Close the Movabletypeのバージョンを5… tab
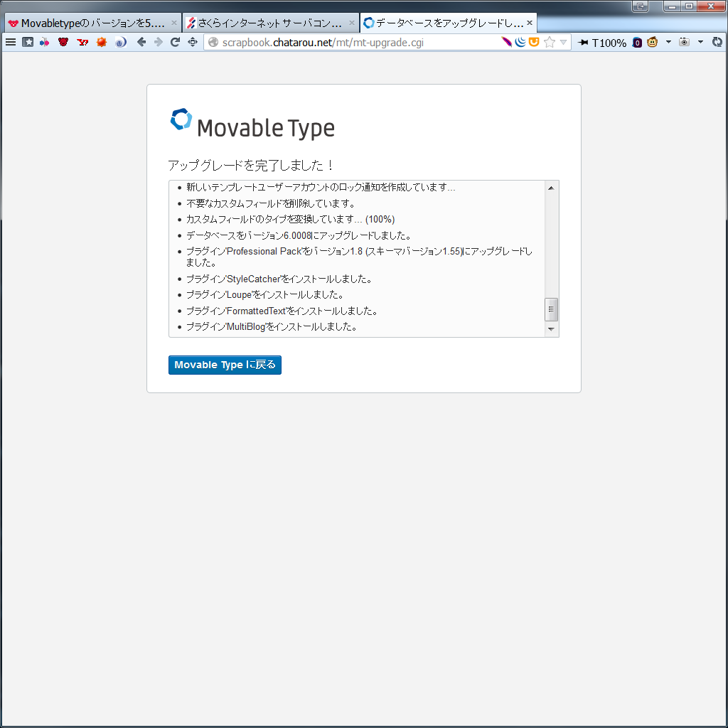 (x=174, y=22)
